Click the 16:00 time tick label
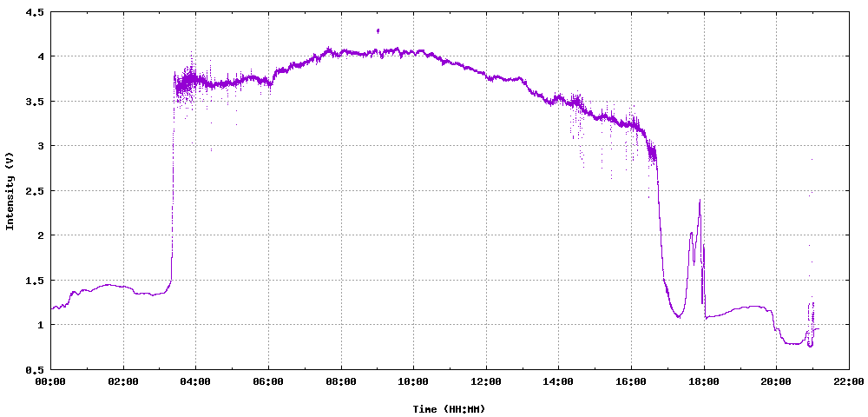 tap(631, 381)
